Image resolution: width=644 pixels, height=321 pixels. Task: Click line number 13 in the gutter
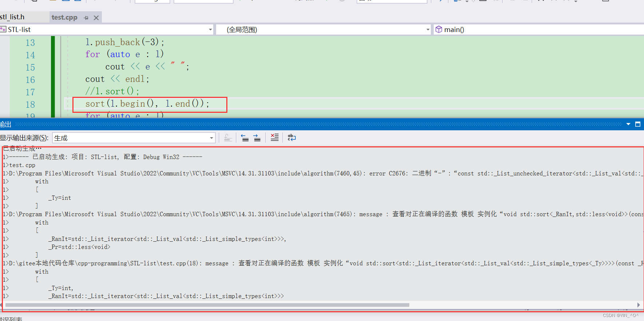tap(30, 43)
